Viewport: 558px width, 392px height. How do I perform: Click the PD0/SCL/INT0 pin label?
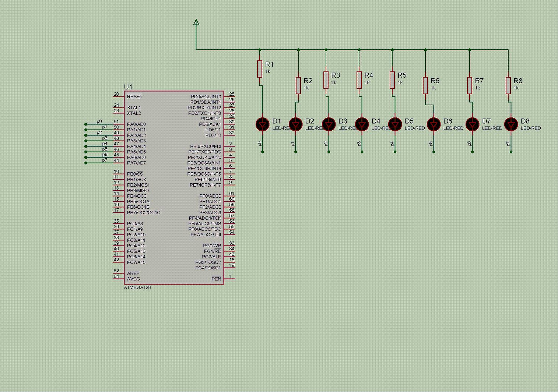click(x=206, y=97)
